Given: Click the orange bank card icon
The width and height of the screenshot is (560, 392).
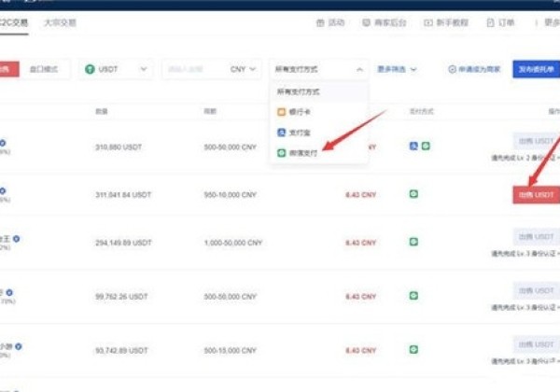Looking at the screenshot, I should [282, 112].
